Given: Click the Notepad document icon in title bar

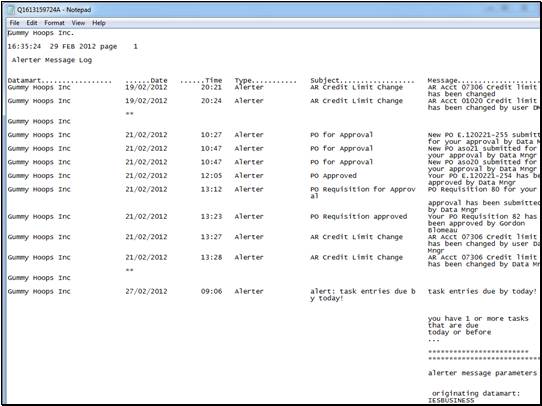Looking at the screenshot, I should (x=11, y=10).
